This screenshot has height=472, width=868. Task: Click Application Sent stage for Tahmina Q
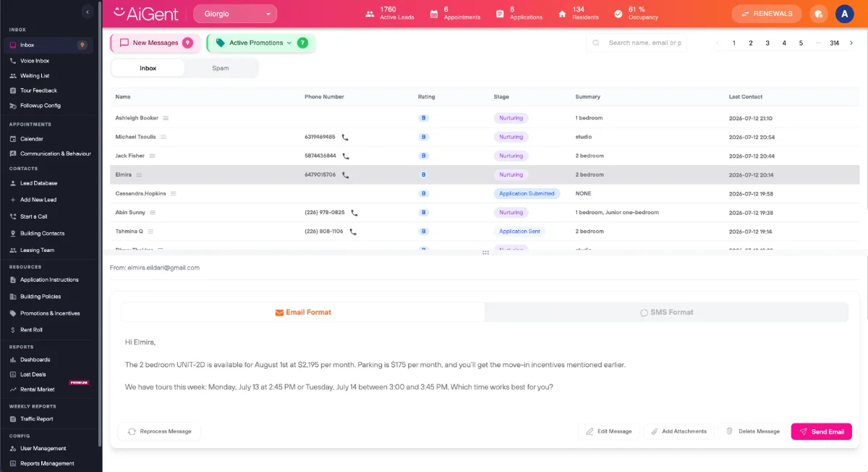[519, 231]
